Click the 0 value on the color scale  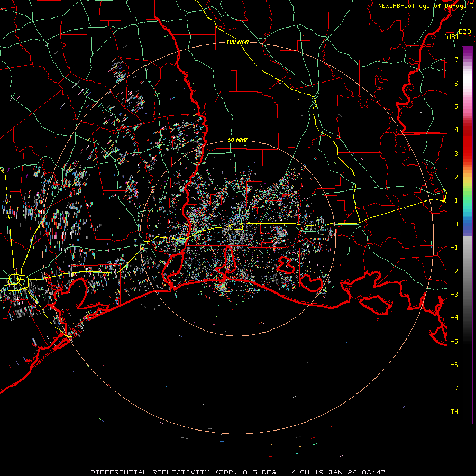click(456, 224)
